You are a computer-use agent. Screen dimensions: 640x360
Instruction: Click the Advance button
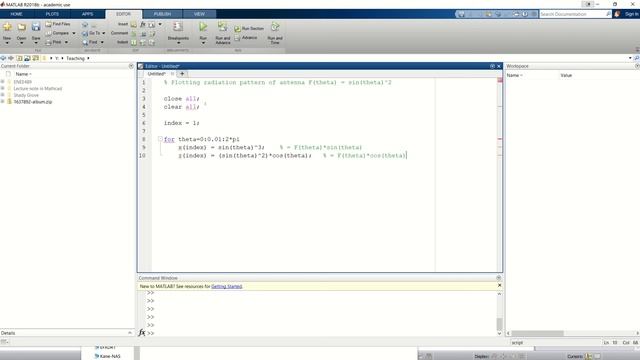[x=246, y=38]
